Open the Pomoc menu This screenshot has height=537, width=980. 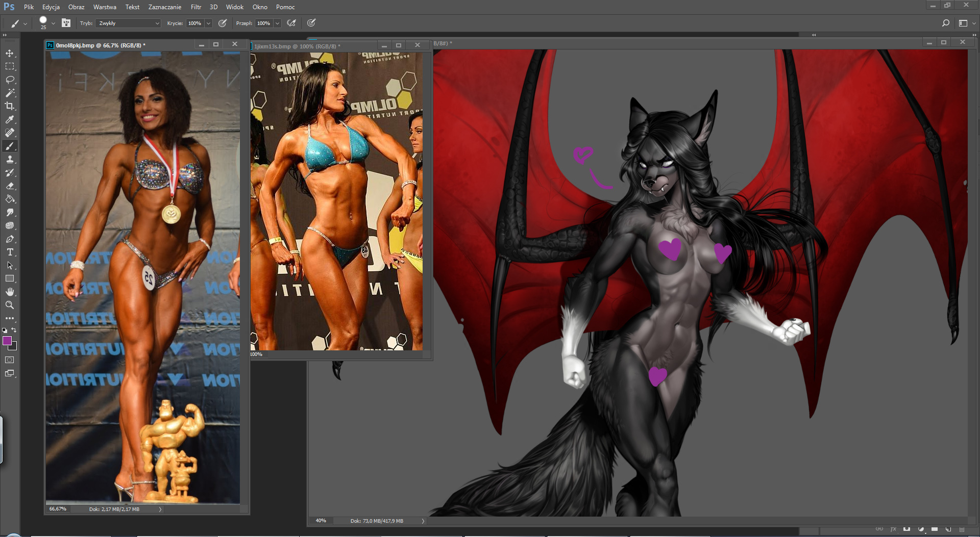[x=285, y=7]
